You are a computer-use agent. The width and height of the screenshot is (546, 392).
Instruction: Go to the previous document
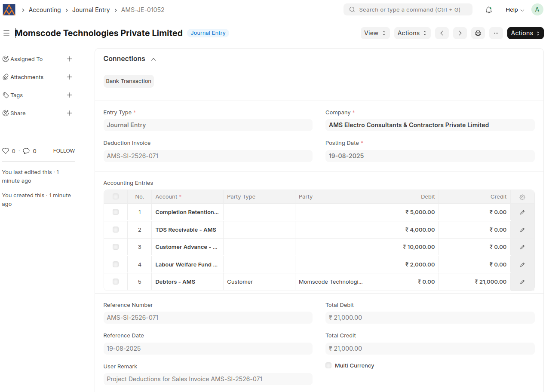[x=442, y=33]
